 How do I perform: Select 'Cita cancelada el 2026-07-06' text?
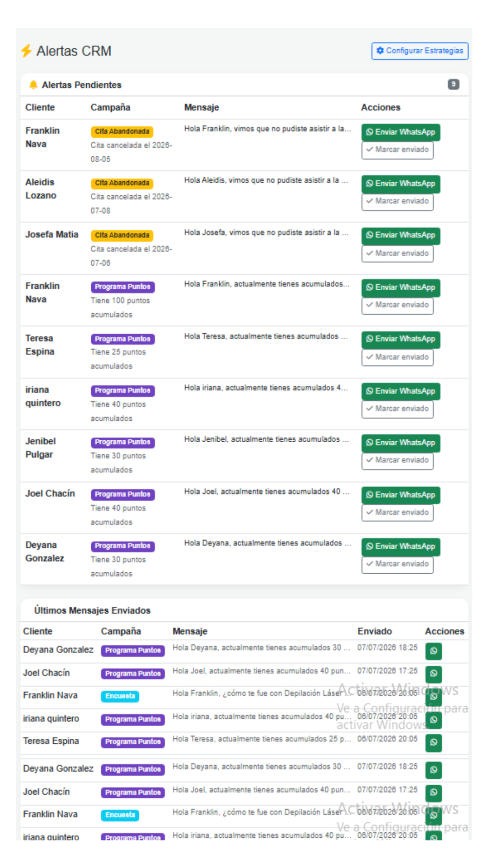tap(131, 256)
